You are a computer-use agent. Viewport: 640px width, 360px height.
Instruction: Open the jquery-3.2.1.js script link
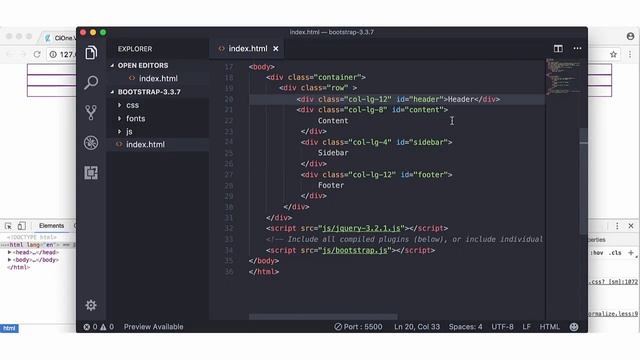[x=361, y=228]
